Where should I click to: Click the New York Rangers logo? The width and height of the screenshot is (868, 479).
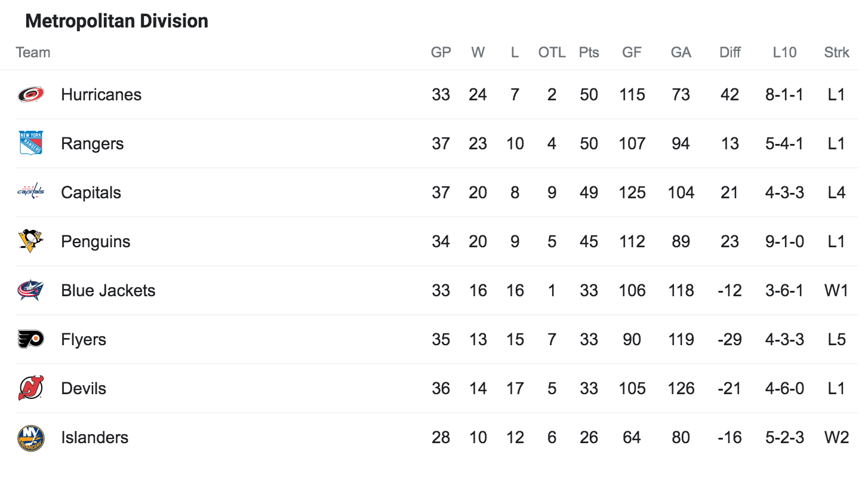(x=30, y=143)
